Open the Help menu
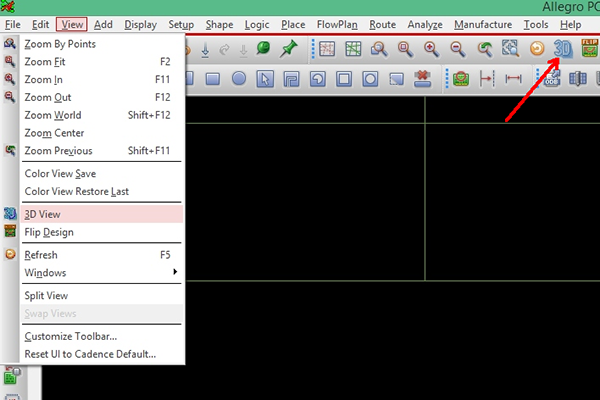This screenshot has width=600, height=400. [x=571, y=24]
